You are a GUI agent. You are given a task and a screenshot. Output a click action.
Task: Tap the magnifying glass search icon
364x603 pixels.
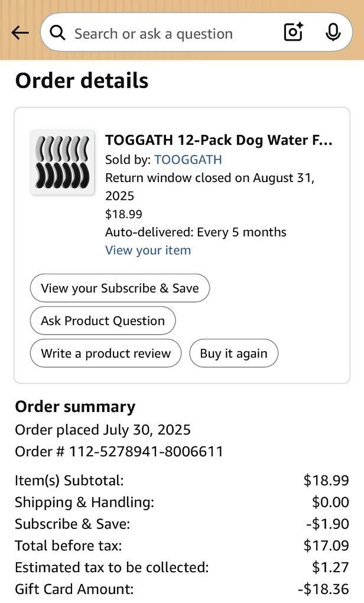click(x=57, y=33)
